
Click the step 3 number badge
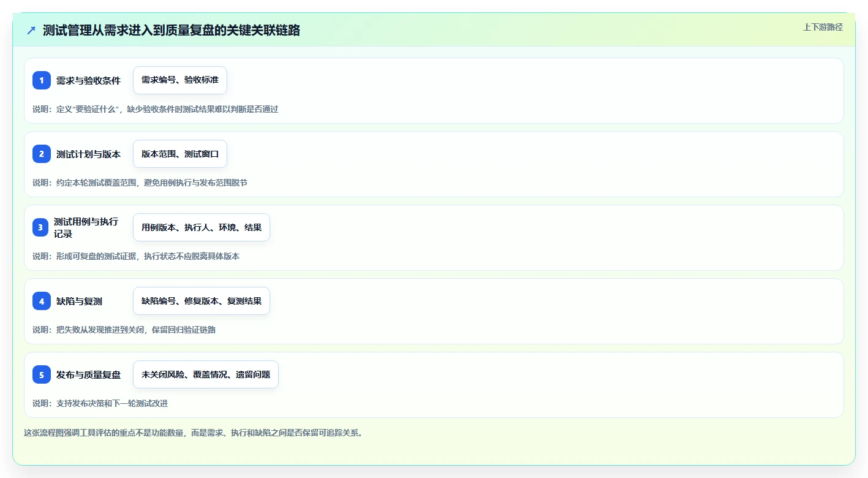click(40, 227)
